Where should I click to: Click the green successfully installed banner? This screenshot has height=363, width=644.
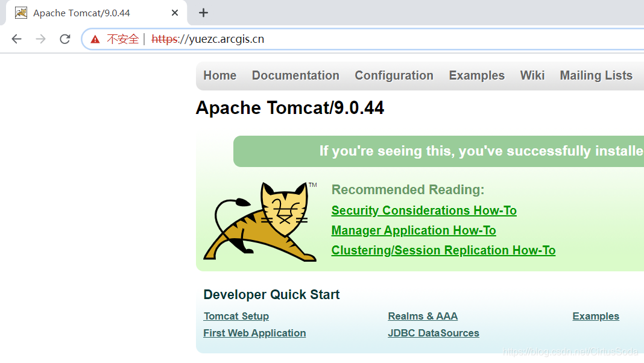[438, 151]
